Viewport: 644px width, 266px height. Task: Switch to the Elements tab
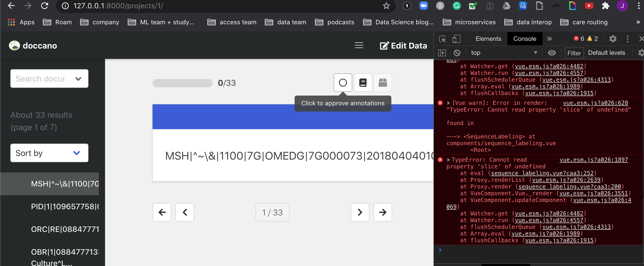click(488, 38)
